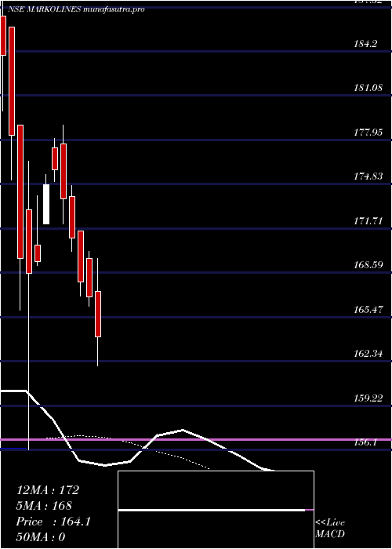Click the '<<Live MACD' label

[330, 528]
